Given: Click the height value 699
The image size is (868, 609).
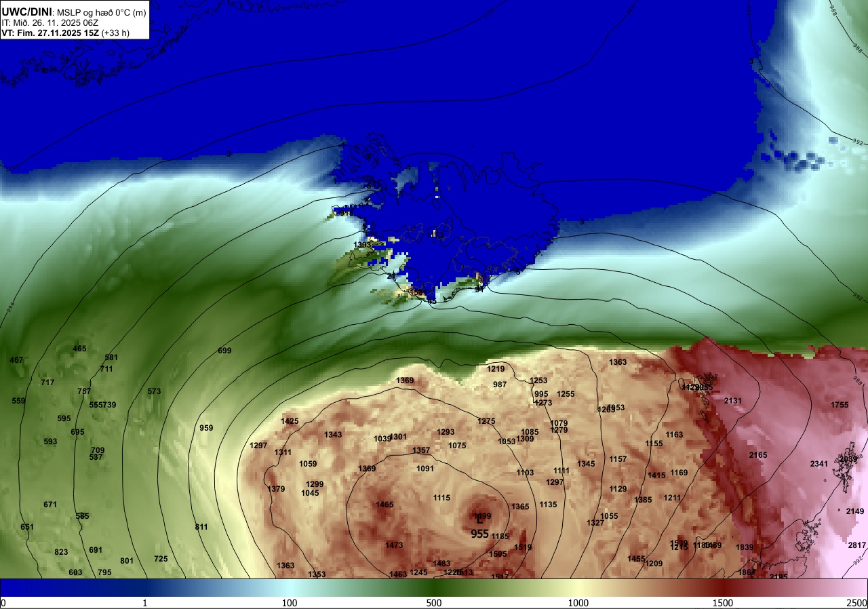Looking at the screenshot, I should (224, 351).
